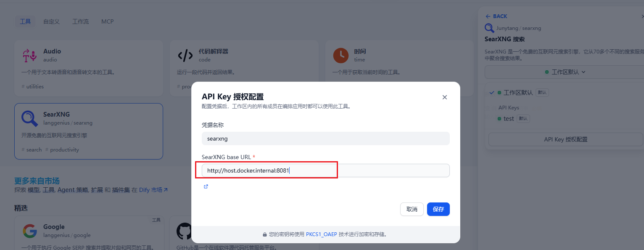
Task: Switch to the 工作流 tab
Action: click(x=80, y=21)
